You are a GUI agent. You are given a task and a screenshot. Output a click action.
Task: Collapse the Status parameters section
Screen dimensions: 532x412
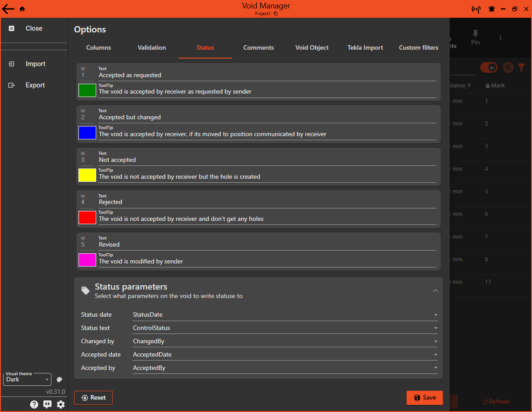(x=435, y=290)
